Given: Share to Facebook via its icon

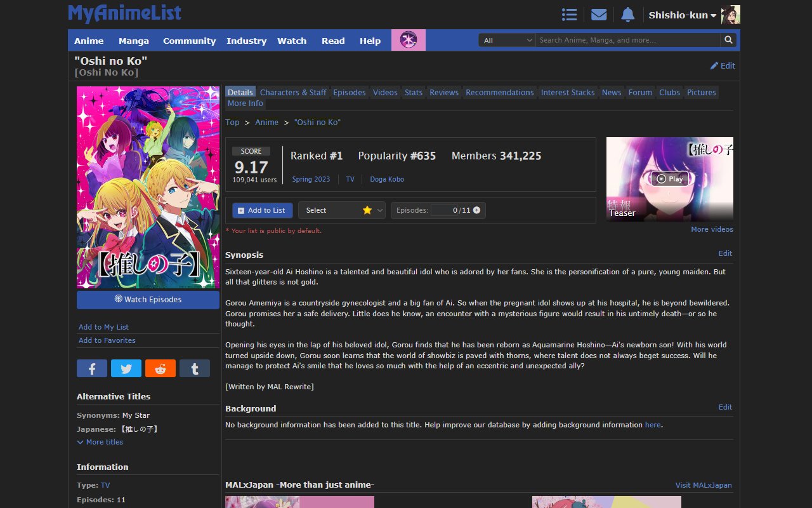Looking at the screenshot, I should pyautogui.click(x=91, y=368).
